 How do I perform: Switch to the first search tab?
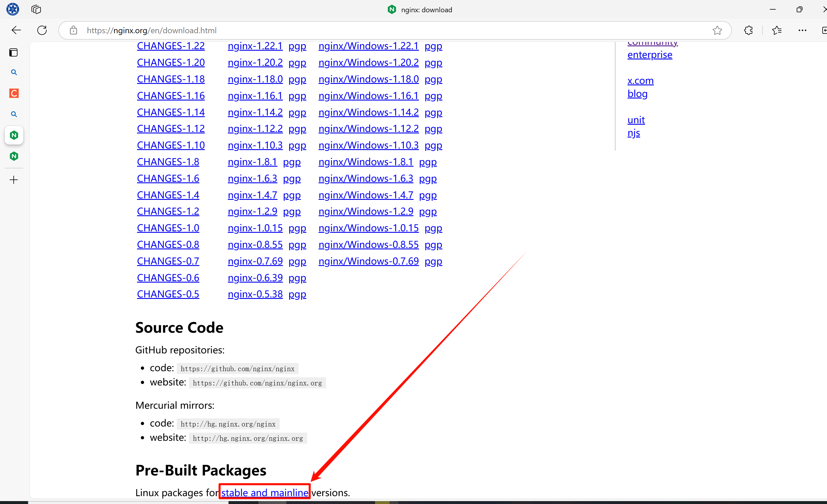(x=14, y=73)
